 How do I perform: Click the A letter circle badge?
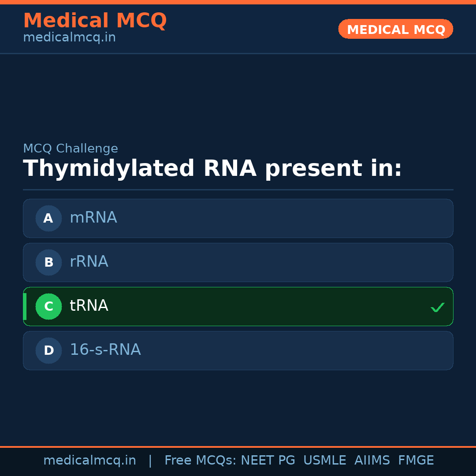(x=48, y=218)
